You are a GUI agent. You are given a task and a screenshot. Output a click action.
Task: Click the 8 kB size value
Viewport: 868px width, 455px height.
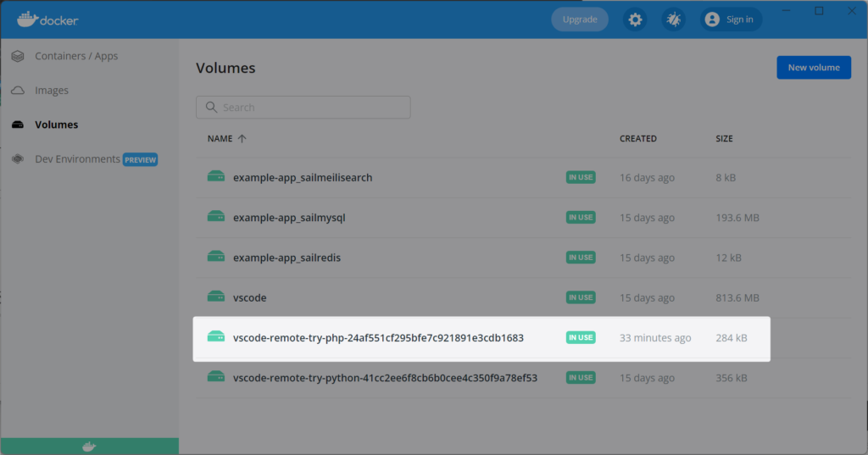(726, 178)
